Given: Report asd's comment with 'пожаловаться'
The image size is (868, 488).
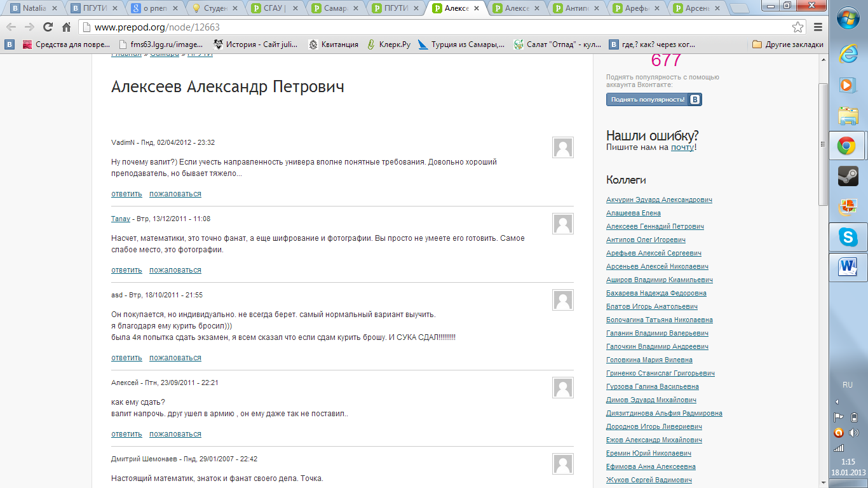Looking at the screenshot, I should [175, 358].
